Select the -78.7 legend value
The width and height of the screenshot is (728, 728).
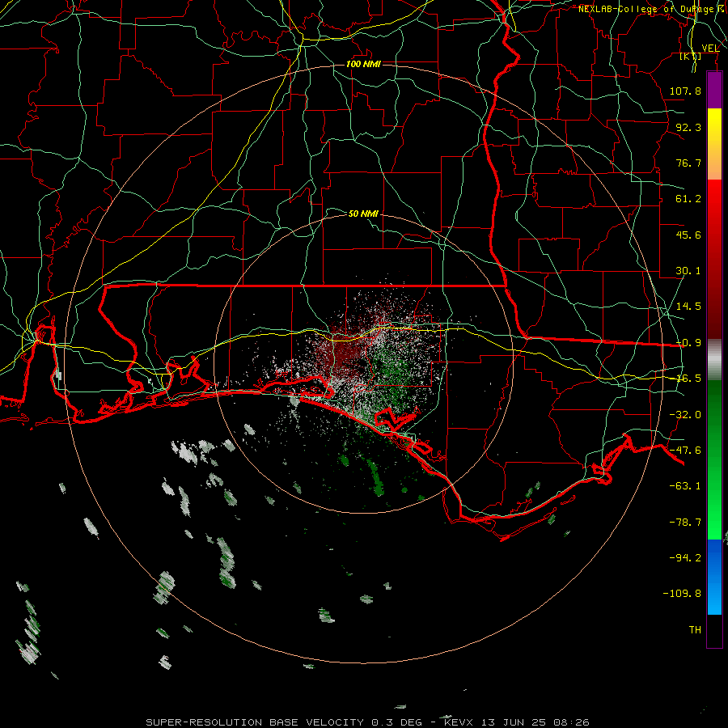pyautogui.click(x=685, y=523)
